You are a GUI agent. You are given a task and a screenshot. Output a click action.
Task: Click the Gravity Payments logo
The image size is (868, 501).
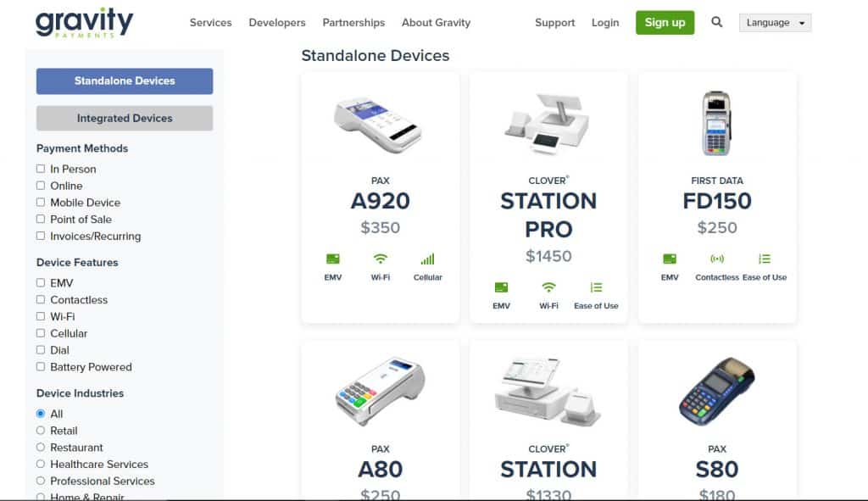pyautogui.click(x=84, y=23)
